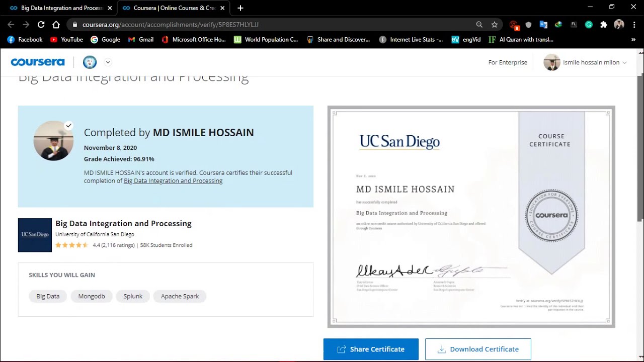Click the University of California San Diego text

click(x=95, y=234)
